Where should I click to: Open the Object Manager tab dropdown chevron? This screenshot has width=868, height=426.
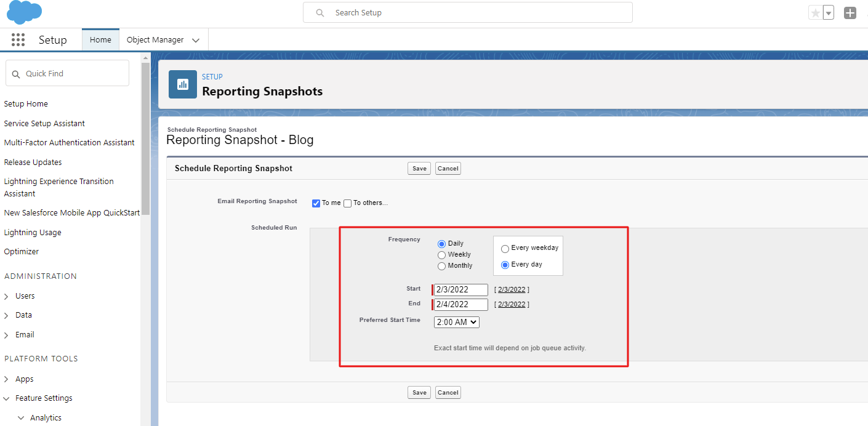click(196, 41)
